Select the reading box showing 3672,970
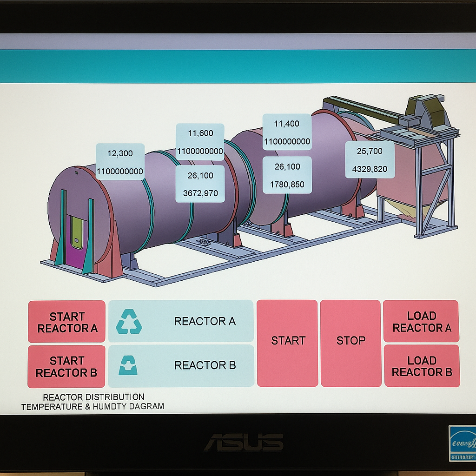This screenshot has width=476, height=476. pos(200,184)
